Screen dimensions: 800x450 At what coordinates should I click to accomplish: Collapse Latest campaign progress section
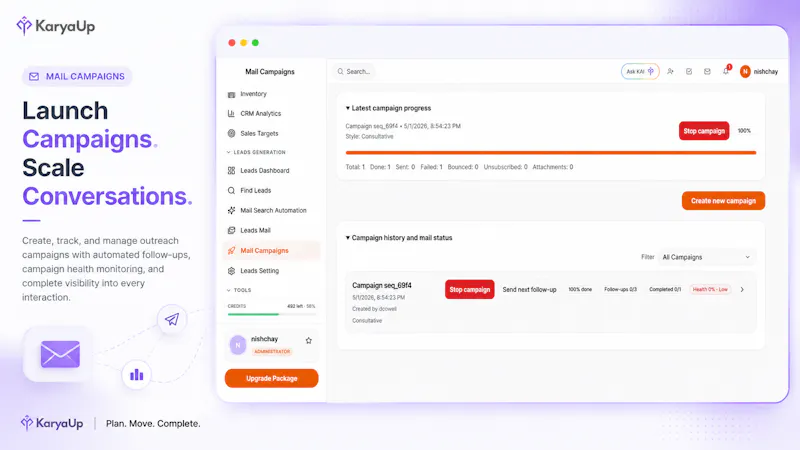tap(388, 108)
